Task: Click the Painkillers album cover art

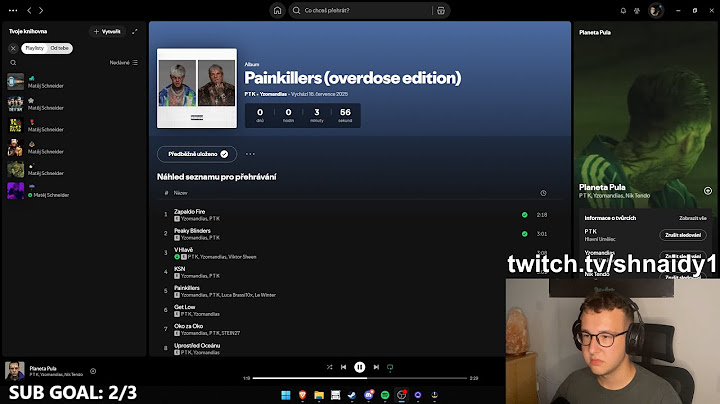Action: tap(197, 88)
